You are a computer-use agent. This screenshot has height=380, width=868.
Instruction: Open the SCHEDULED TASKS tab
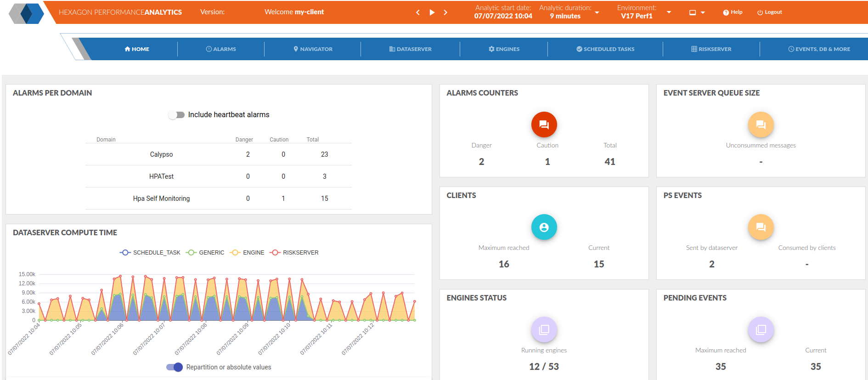pos(605,49)
